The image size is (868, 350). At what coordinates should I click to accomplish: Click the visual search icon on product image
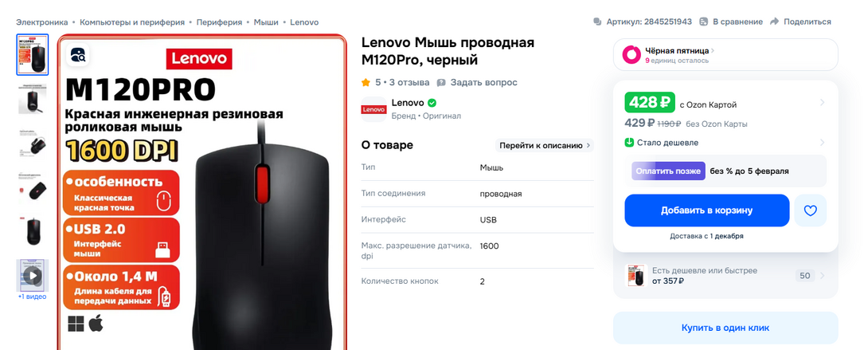(78, 54)
